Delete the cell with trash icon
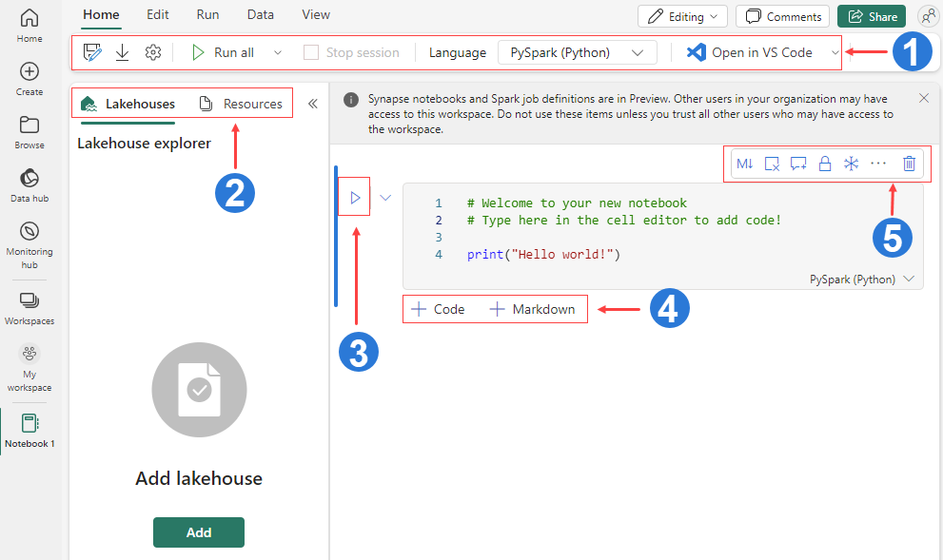This screenshot has height=560, width=943. pos(908,163)
